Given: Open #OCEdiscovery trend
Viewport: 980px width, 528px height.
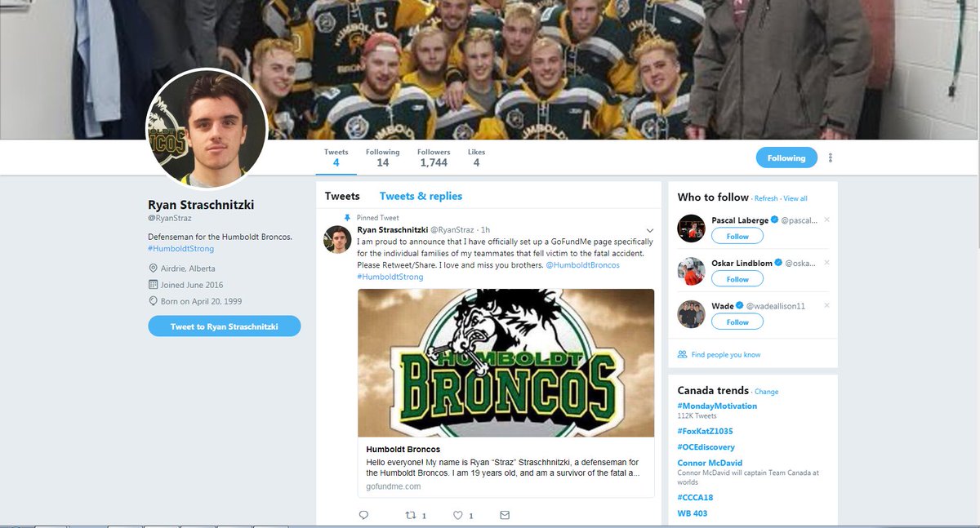Looking at the screenshot, I should [x=706, y=447].
